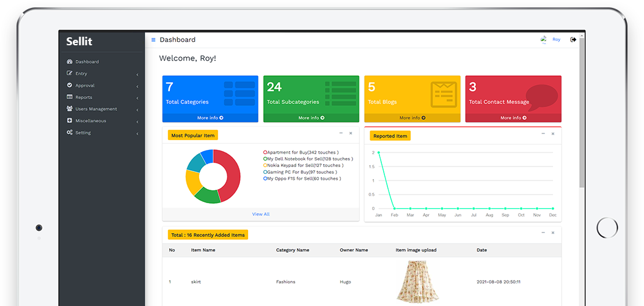This screenshot has height=306, width=644.
Task: Toggle Nokia Keypad for Sell legend marker
Action: pyautogui.click(x=265, y=165)
